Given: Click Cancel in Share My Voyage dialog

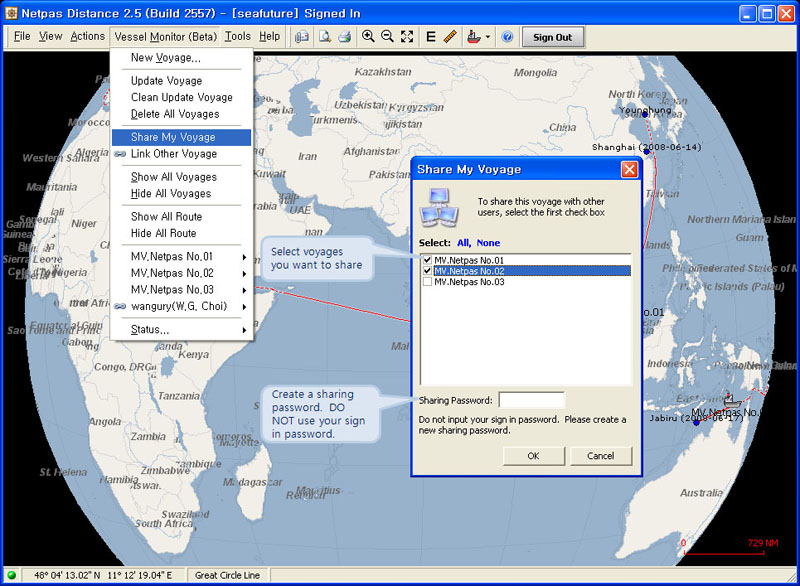Looking at the screenshot, I should pyautogui.click(x=601, y=456).
